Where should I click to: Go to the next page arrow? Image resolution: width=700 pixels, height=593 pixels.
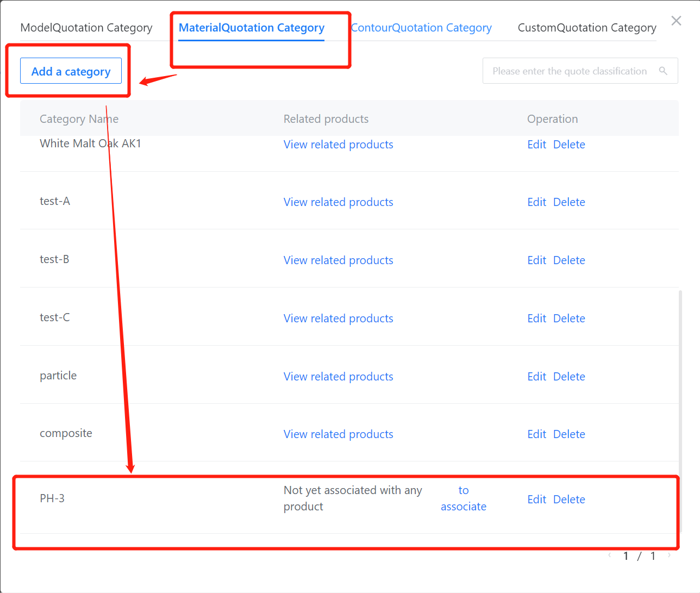pyautogui.click(x=669, y=555)
